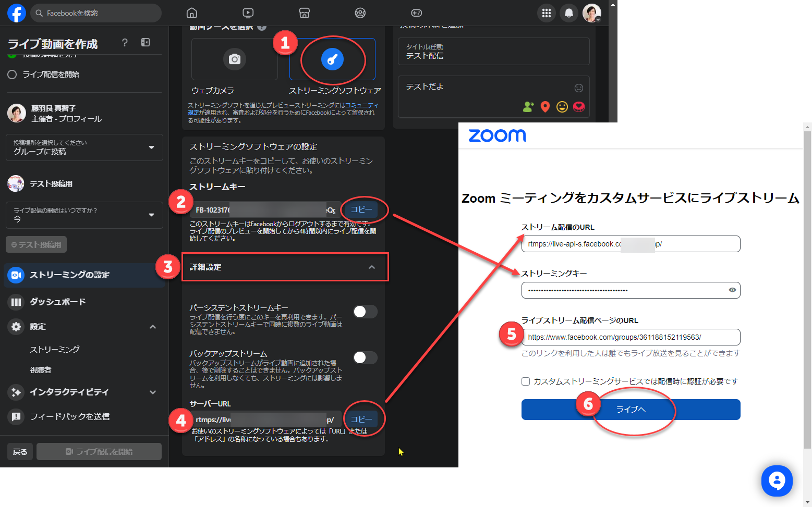812x507 pixels.
Task: Choose Streaming Software video source
Action: coord(332,59)
